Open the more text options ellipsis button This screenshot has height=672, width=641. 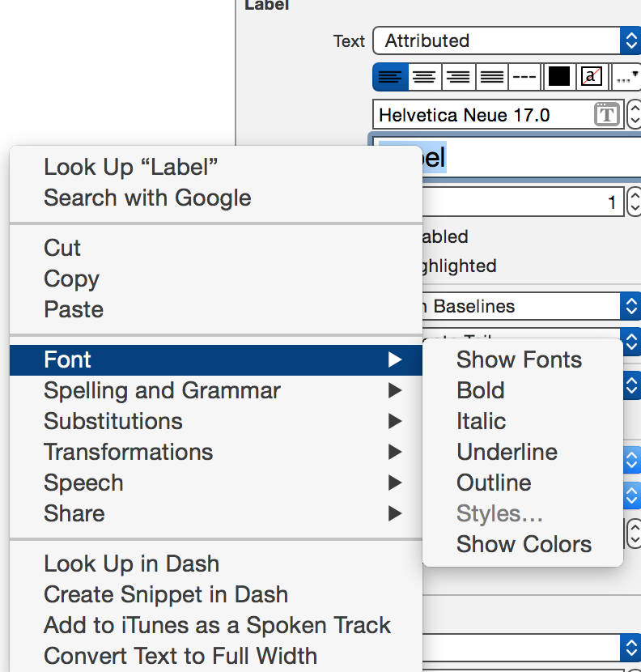tap(626, 77)
